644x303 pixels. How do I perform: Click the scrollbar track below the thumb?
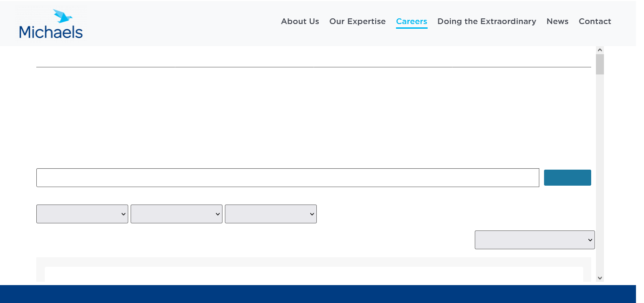tap(600, 179)
